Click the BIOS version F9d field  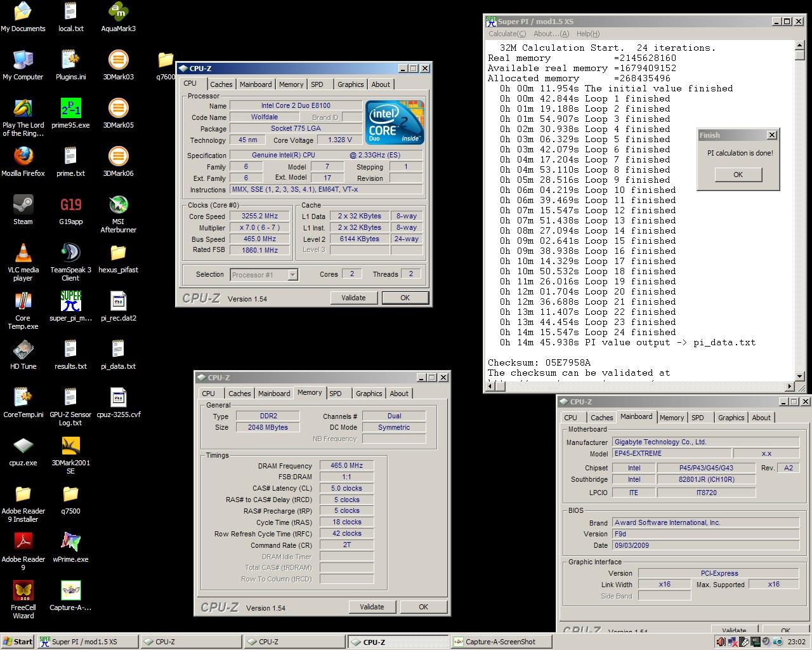(x=705, y=534)
